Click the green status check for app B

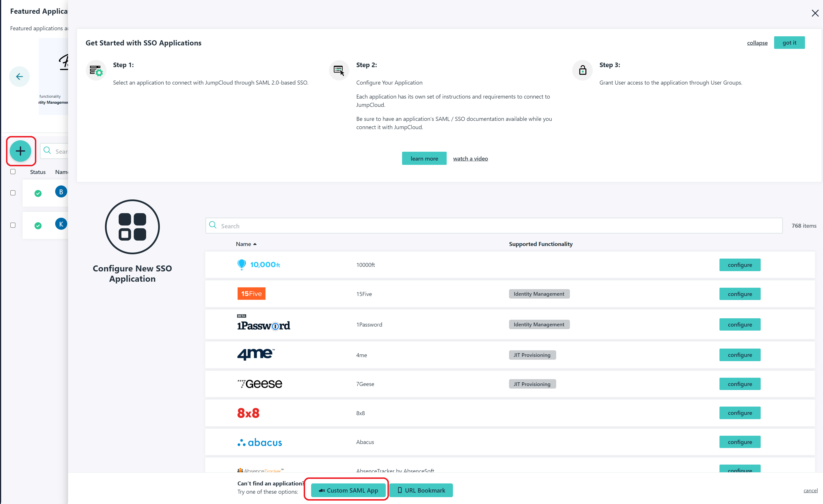pos(38,193)
